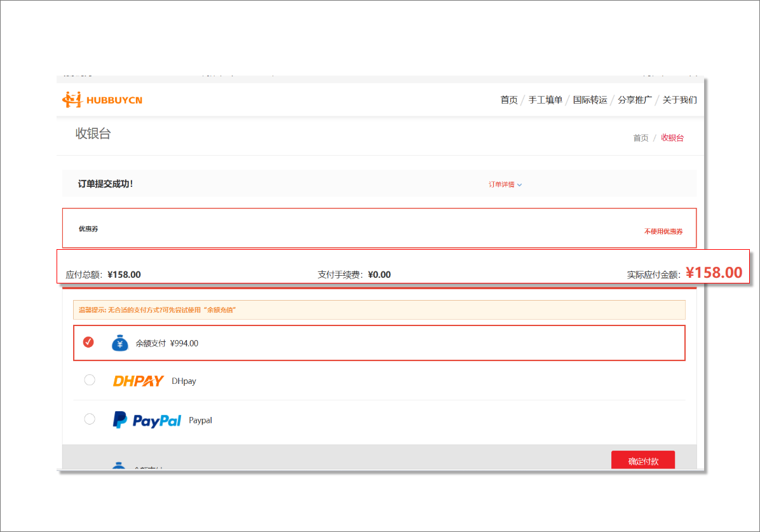Click the blue money bag icon beside 余额支付
This screenshot has width=760, height=532.
120,343
